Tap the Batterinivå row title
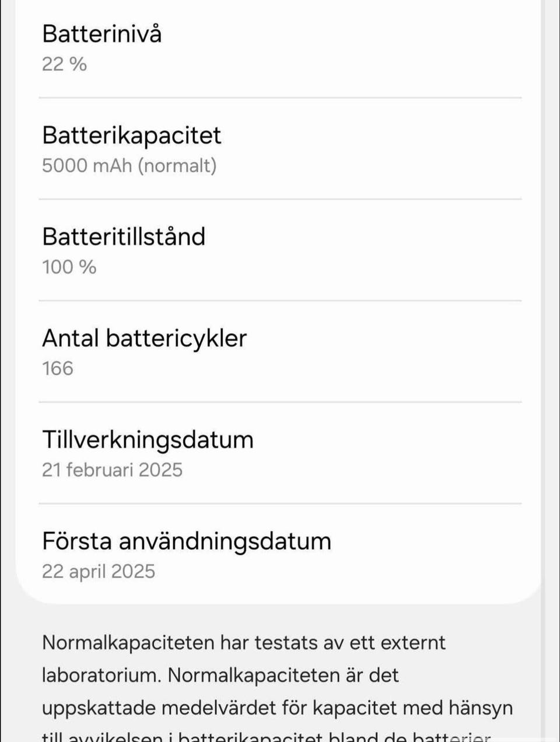 click(x=101, y=34)
